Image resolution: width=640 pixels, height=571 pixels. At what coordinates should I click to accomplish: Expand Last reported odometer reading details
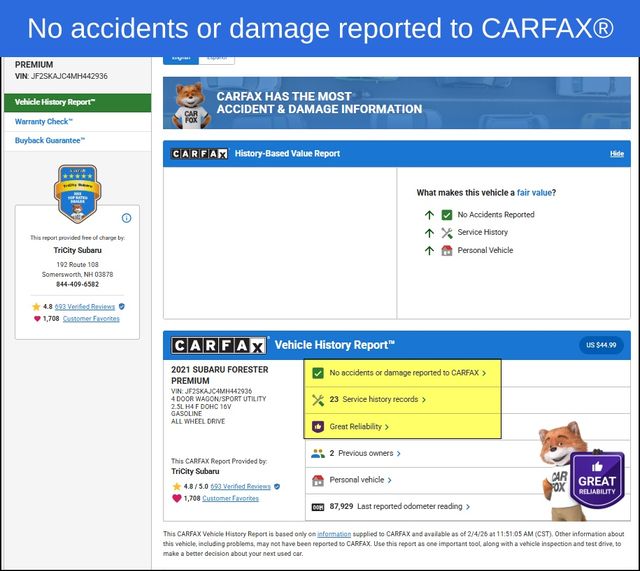coord(400,507)
